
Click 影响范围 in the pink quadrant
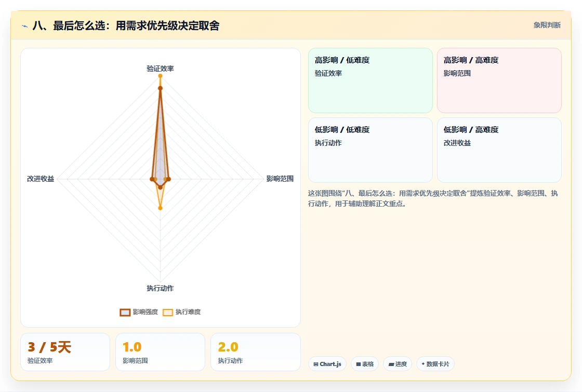[x=457, y=73]
